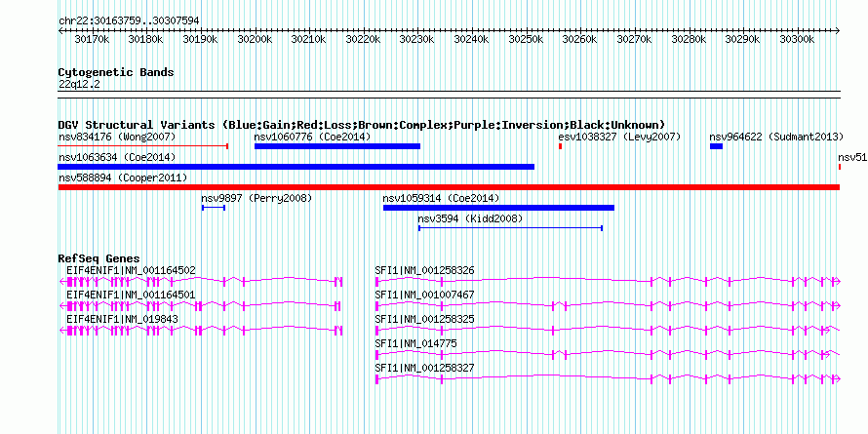Select the EIF4ENIF1 NM_001164502 transcript glyph
The image size is (868, 434).
[x=201, y=282]
